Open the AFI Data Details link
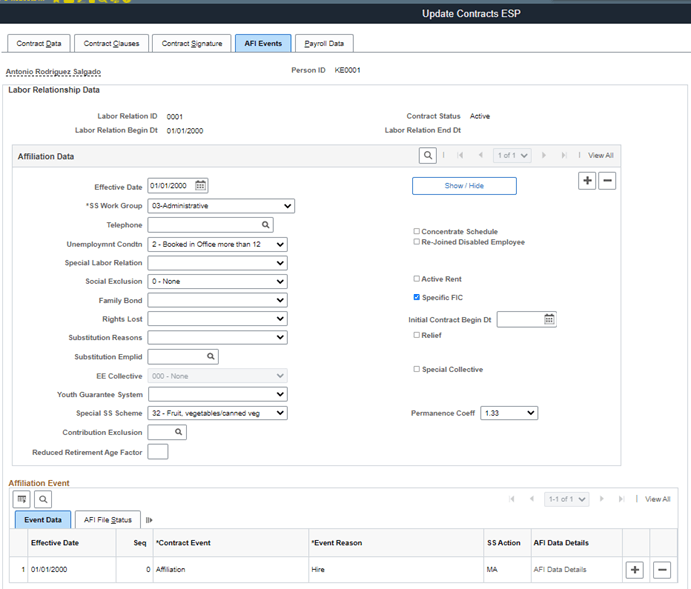 tap(560, 569)
